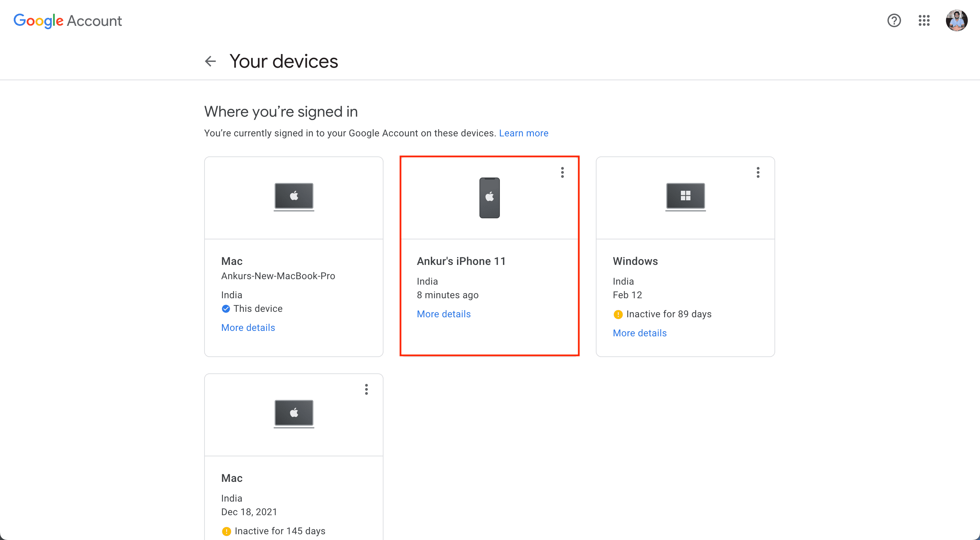Click the Feb 12 date text

click(x=627, y=295)
